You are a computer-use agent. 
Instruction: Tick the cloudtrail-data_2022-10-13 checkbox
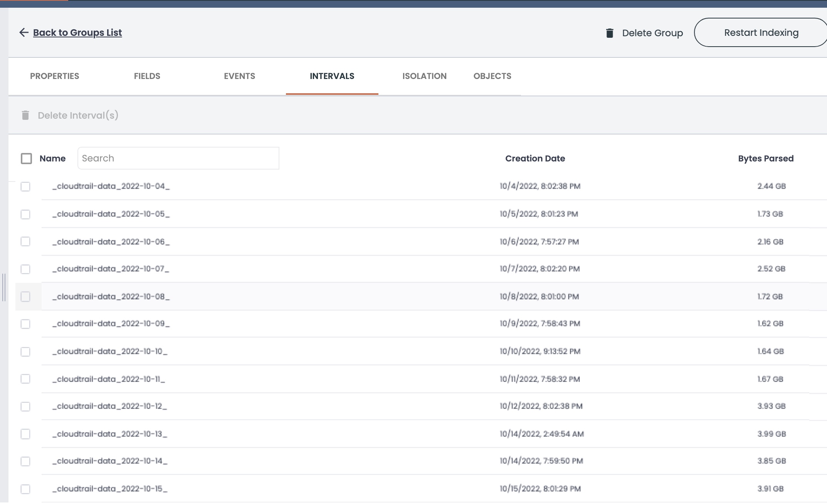point(25,434)
